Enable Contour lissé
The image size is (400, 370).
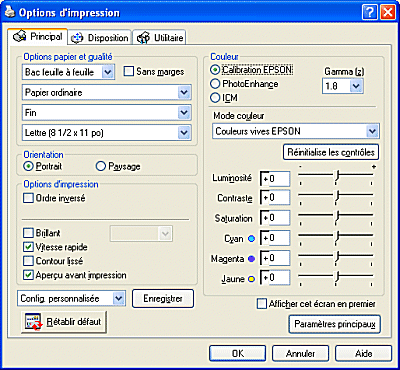pyautogui.click(x=29, y=261)
